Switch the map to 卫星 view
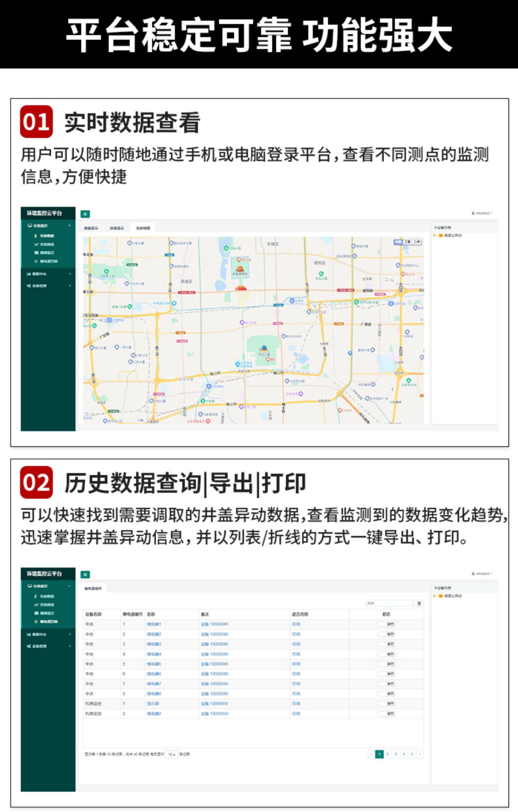 pyautogui.click(x=407, y=242)
